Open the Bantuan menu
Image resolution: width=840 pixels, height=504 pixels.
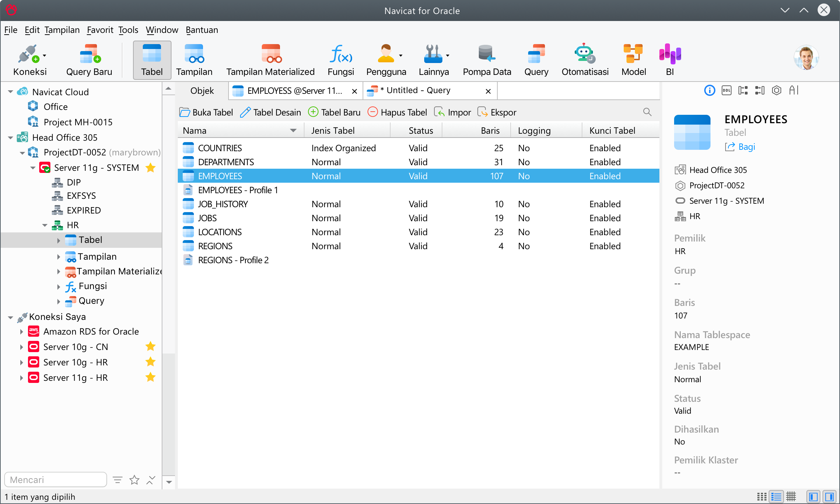(202, 30)
